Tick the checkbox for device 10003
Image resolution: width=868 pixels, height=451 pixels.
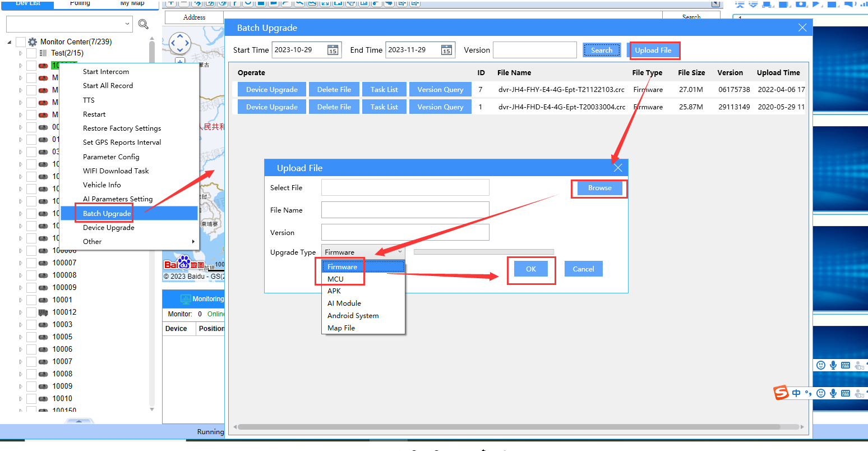(31, 325)
